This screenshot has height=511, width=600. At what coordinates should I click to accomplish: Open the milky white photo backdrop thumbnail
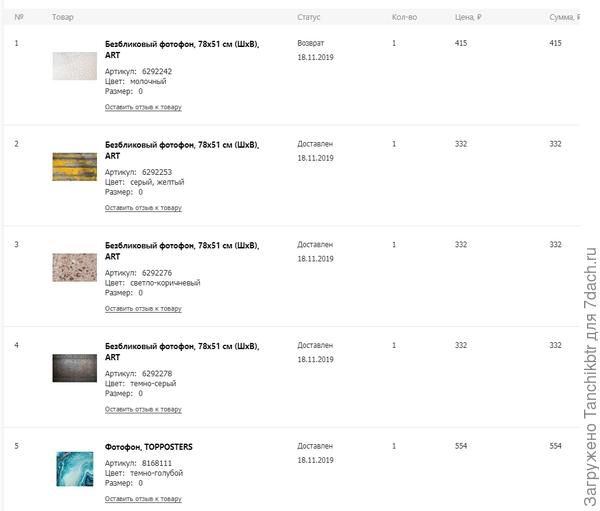click(x=74, y=66)
